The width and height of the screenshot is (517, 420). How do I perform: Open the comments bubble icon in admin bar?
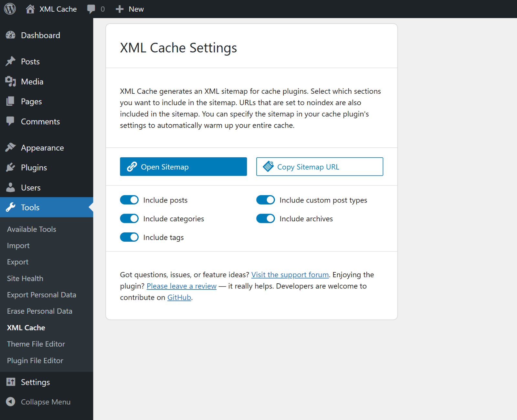pyautogui.click(x=91, y=9)
